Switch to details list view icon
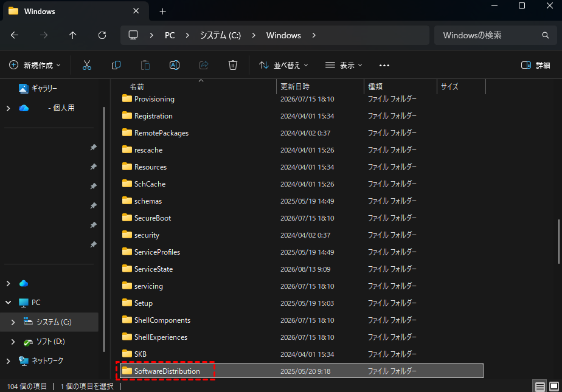 pyautogui.click(x=540, y=387)
